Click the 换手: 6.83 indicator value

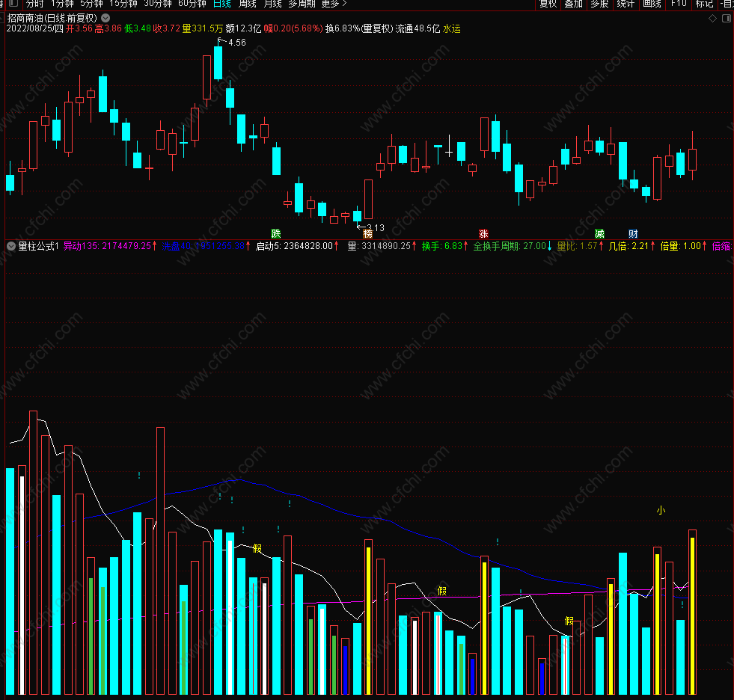[x=442, y=245]
